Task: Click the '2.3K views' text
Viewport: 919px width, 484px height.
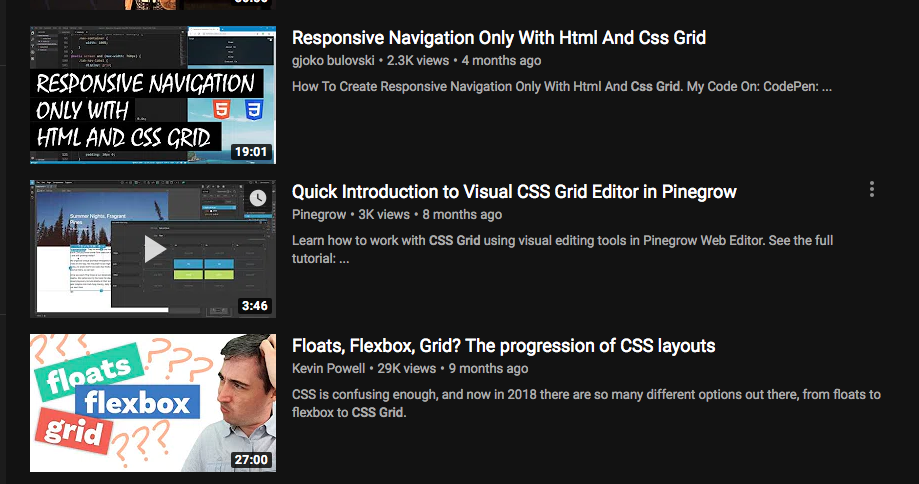Action: (x=418, y=60)
